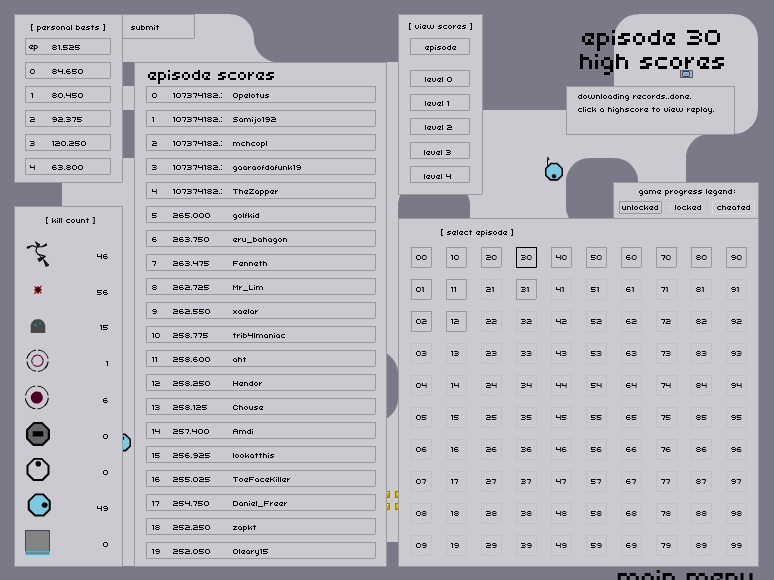Click the gray thwump block icon

coord(38,542)
